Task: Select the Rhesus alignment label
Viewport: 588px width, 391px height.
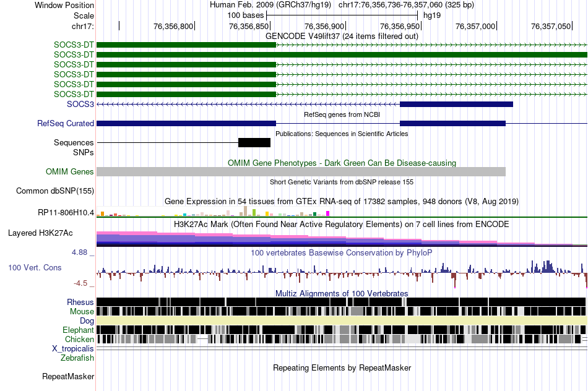Action: pyautogui.click(x=80, y=302)
